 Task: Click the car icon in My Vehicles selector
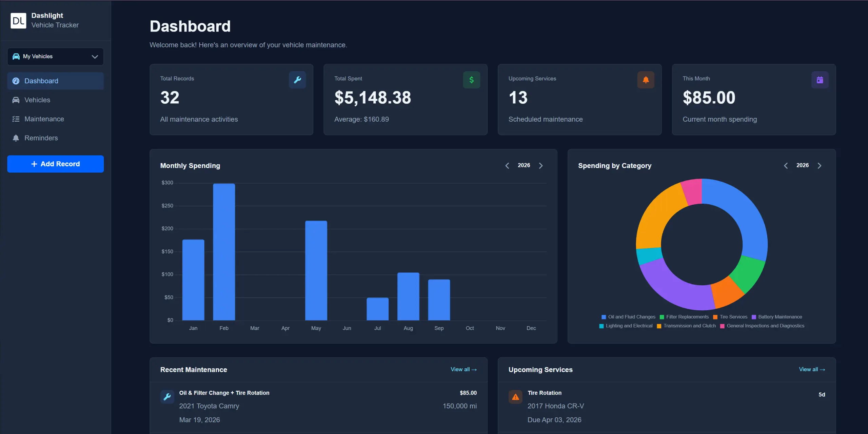pyautogui.click(x=16, y=56)
